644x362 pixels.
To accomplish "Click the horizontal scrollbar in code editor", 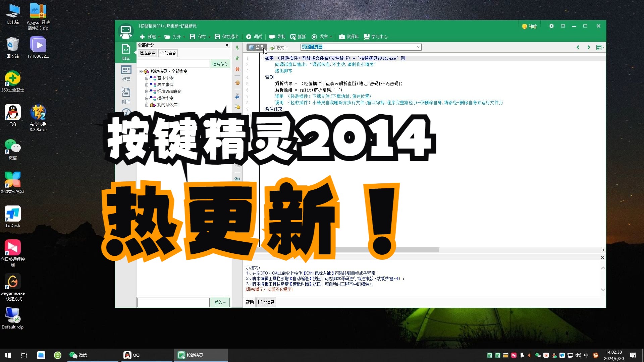I will click(x=349, y=250).
